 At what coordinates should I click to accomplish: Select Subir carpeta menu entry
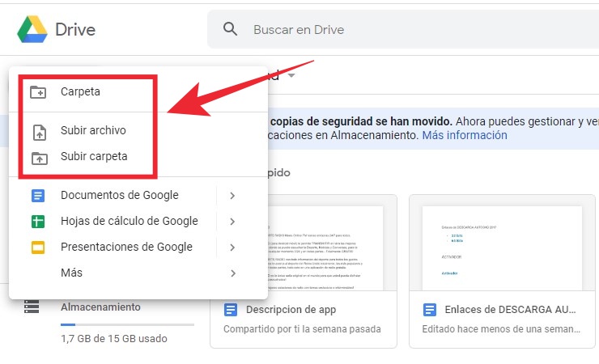click(94, 156)
